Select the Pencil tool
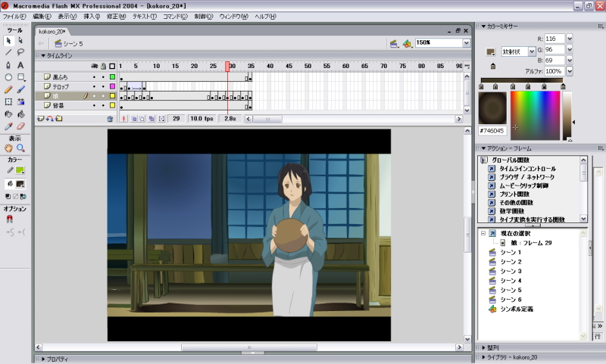 pyautogui.click(x=8, y=89)
